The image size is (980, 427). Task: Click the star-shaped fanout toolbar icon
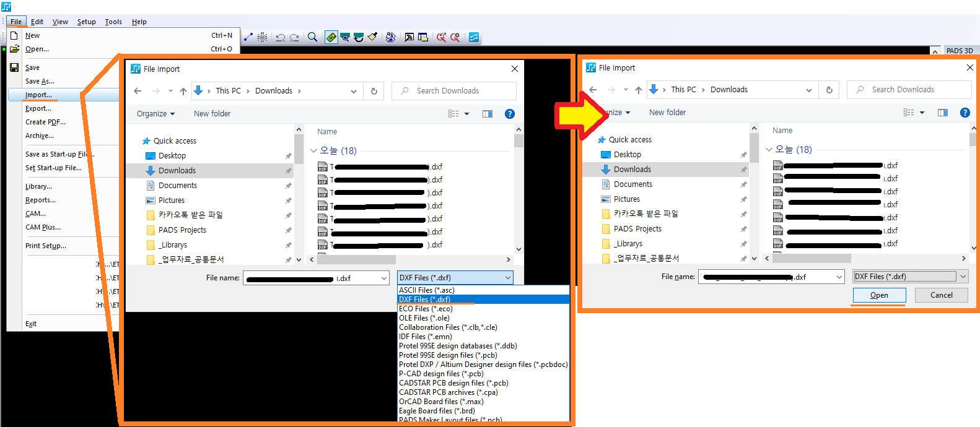point(263,37)
